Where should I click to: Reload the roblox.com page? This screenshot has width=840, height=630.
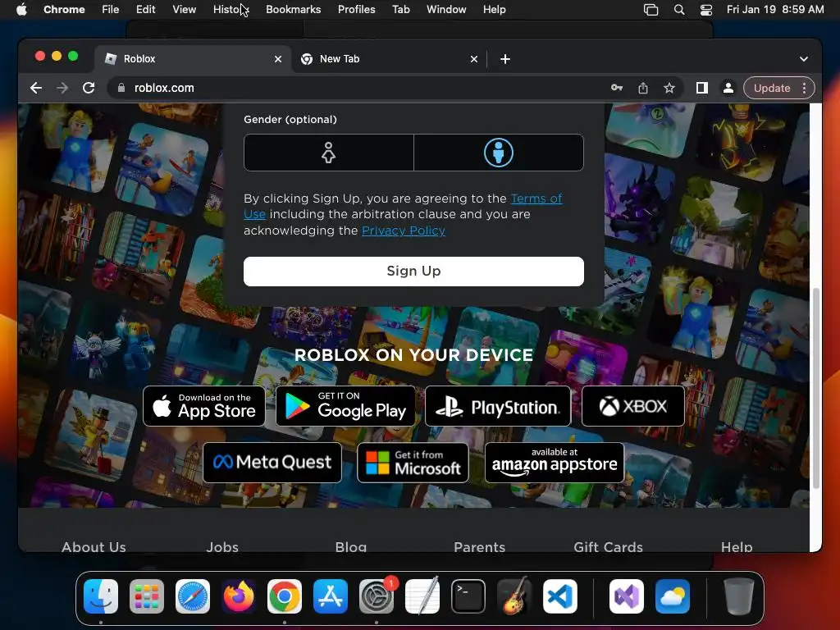click(89, 88)
